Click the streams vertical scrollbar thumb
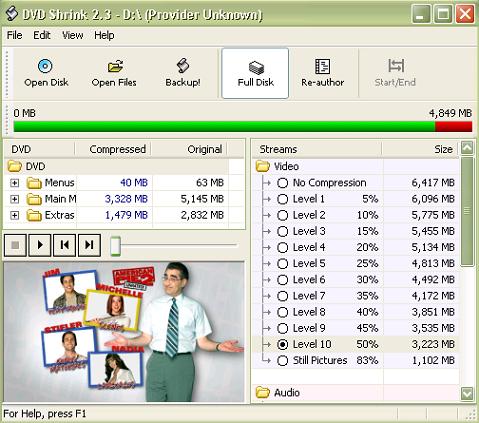The image size is (479, 423). coord(467,211)
